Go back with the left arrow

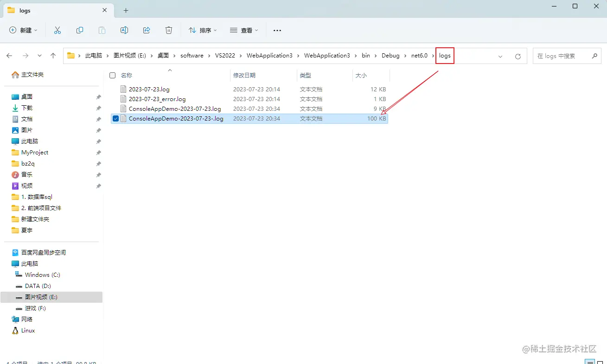click(x=9, y=56)
